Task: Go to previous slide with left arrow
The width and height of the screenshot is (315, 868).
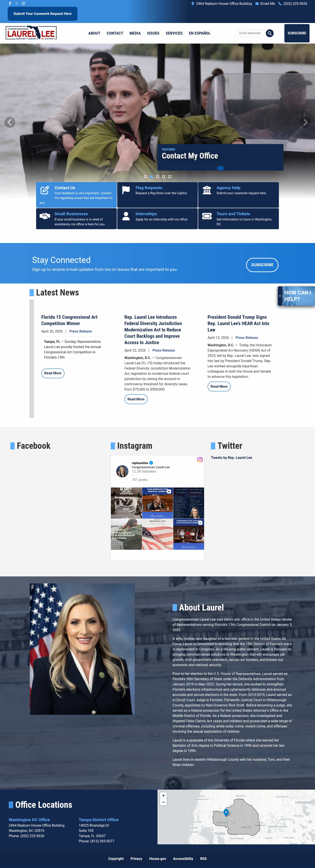Action: point(10,122)
